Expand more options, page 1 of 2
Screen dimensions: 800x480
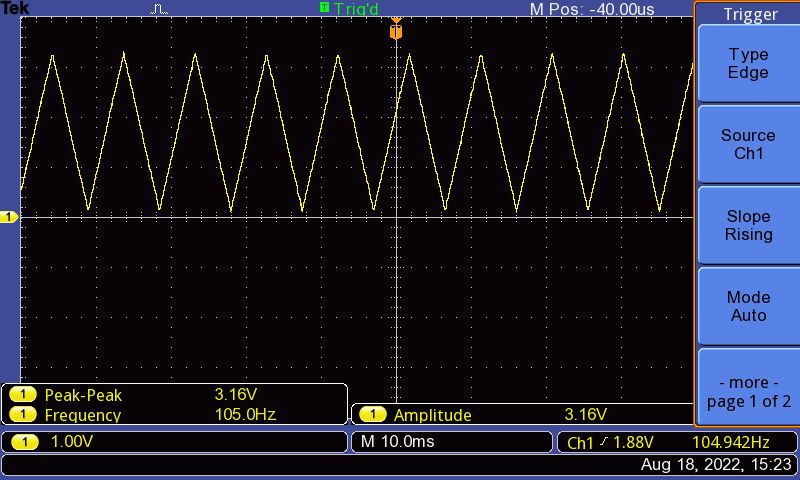click(x=748, y=392)
